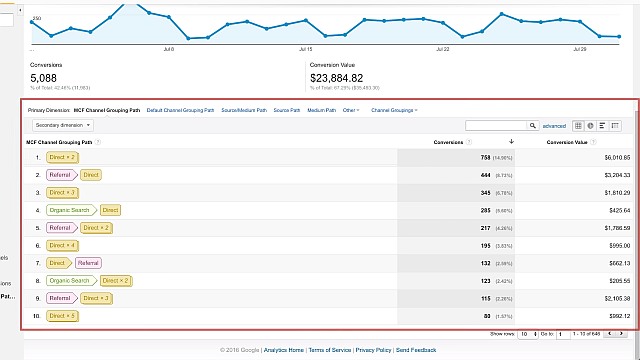Click the Jul 15 chart axis label
Viewport: 640px width, 360px height.
coord(305,49)
